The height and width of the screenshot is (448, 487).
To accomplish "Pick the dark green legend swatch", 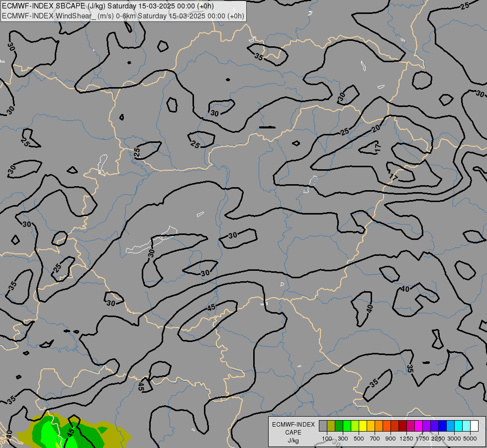I will 339,426.
